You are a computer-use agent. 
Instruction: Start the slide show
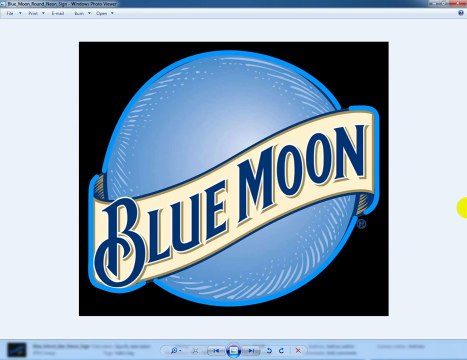[234, 351]
